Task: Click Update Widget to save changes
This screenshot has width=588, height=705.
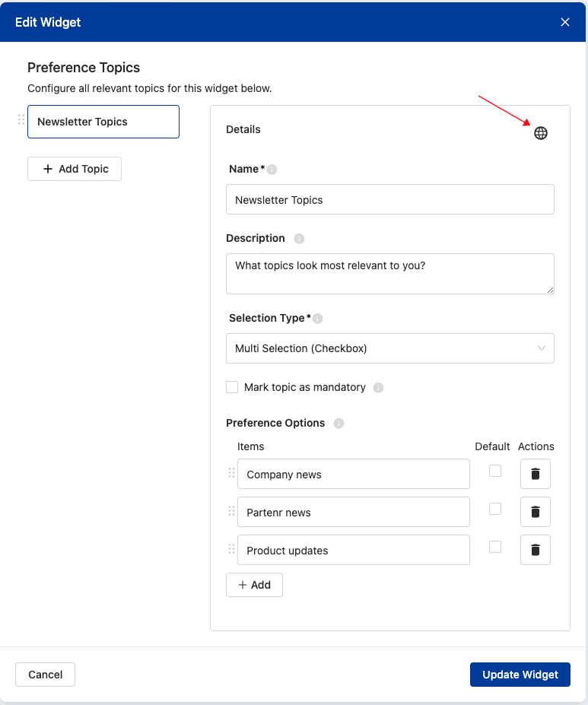Action: click(520, 674)
